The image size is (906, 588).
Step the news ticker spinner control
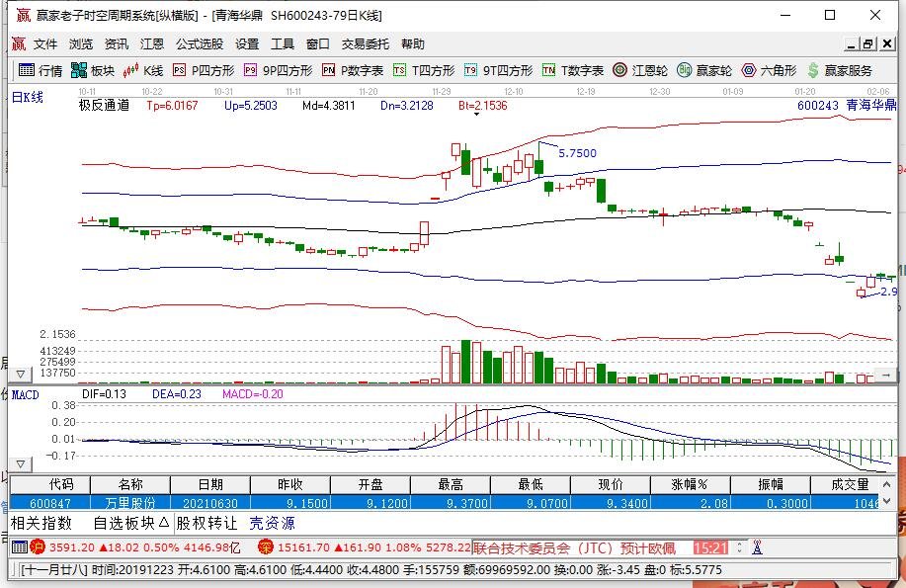click(740, 546)
